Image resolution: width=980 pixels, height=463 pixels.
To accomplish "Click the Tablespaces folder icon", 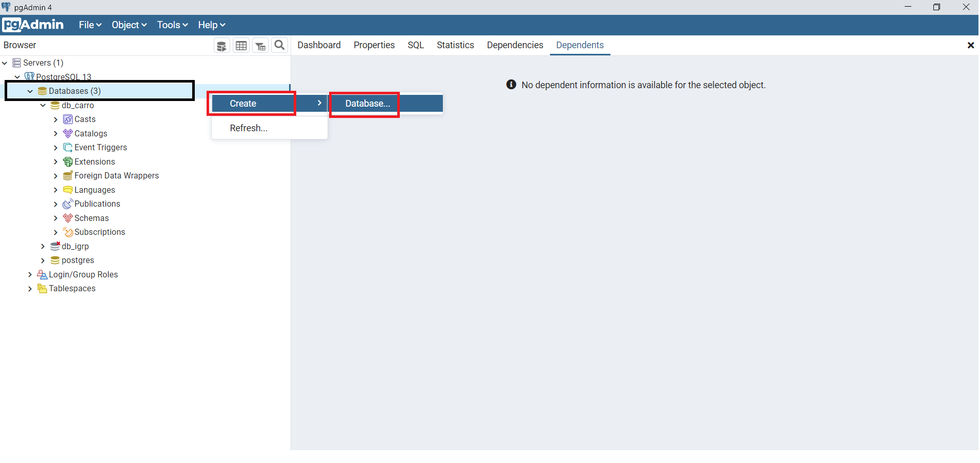I will 43,289.
